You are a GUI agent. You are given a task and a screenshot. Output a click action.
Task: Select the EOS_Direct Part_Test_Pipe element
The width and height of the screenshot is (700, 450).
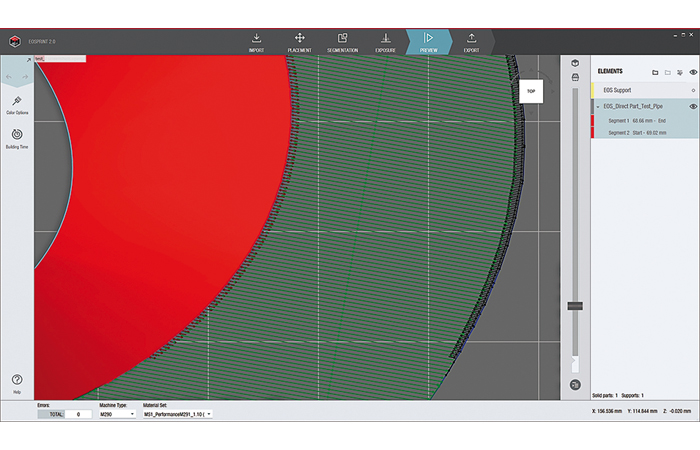[645, 106]
